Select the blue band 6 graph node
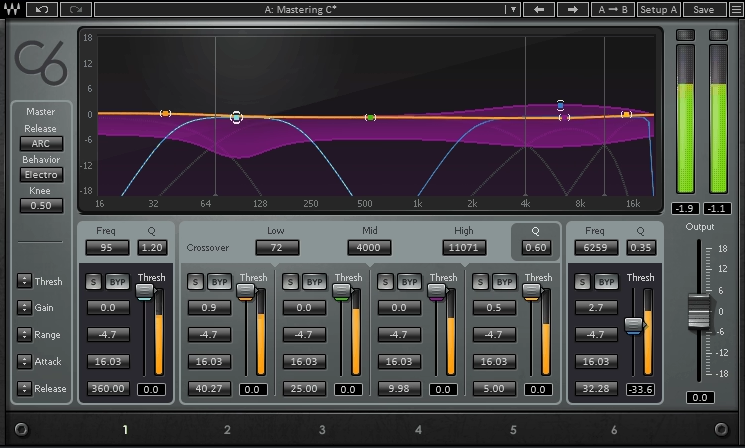The image size is (745, 448). pyautogui.click(x=560, y=105)
